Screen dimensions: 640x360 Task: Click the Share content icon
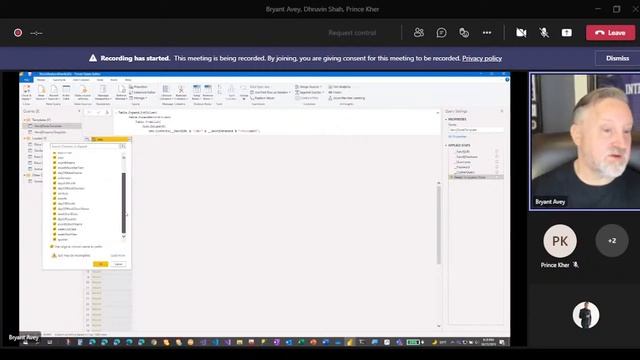pos(567,33)
